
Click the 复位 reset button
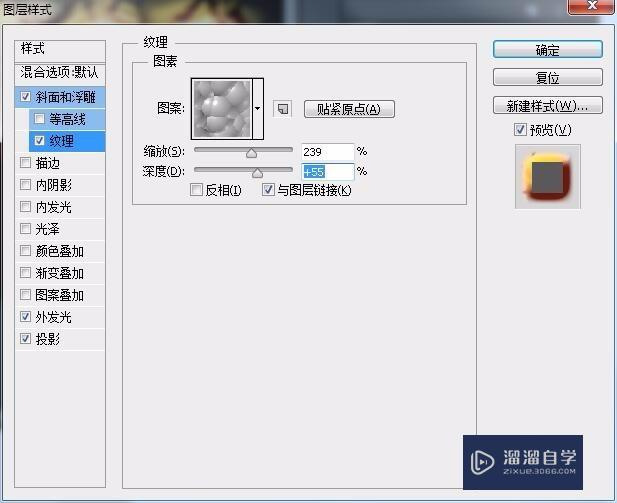(x=547, y=78)
